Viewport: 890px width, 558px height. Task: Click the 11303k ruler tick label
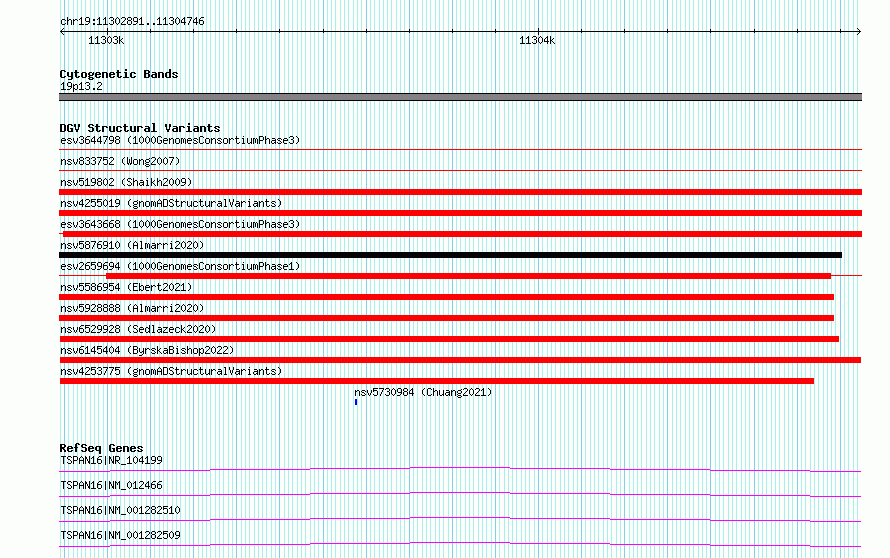click(x=106, y=40)
